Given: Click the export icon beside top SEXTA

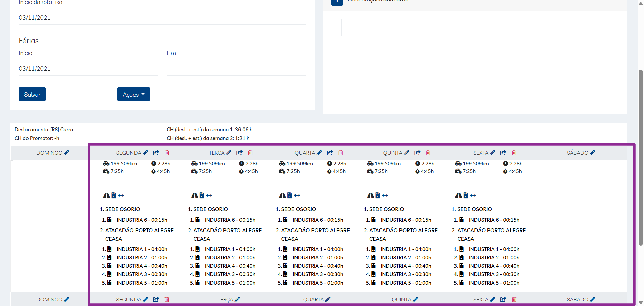Looking at the screenshot, I should click(x=503, y=153).
